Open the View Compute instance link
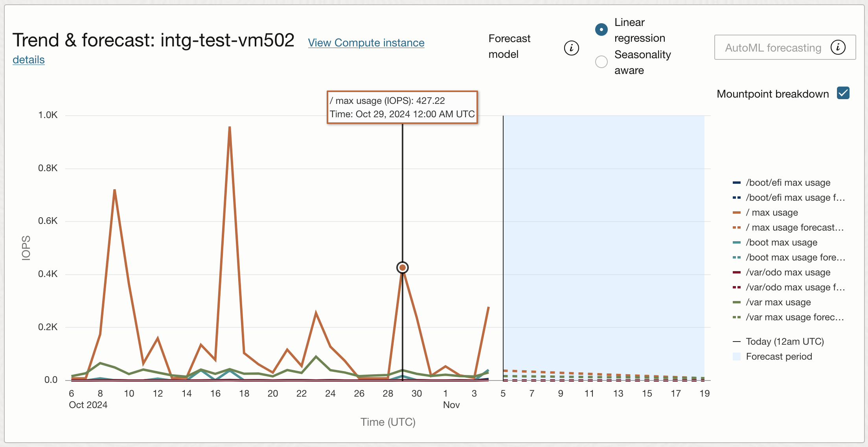The image size is (868, 447). pyautogui.click(x=366, y=42)
